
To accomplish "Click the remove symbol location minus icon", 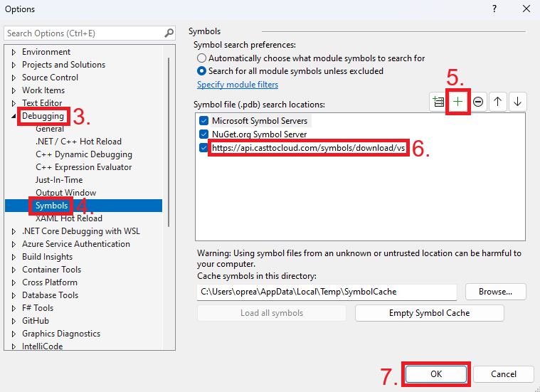I will pyautogui.click(x=478, y=102).
